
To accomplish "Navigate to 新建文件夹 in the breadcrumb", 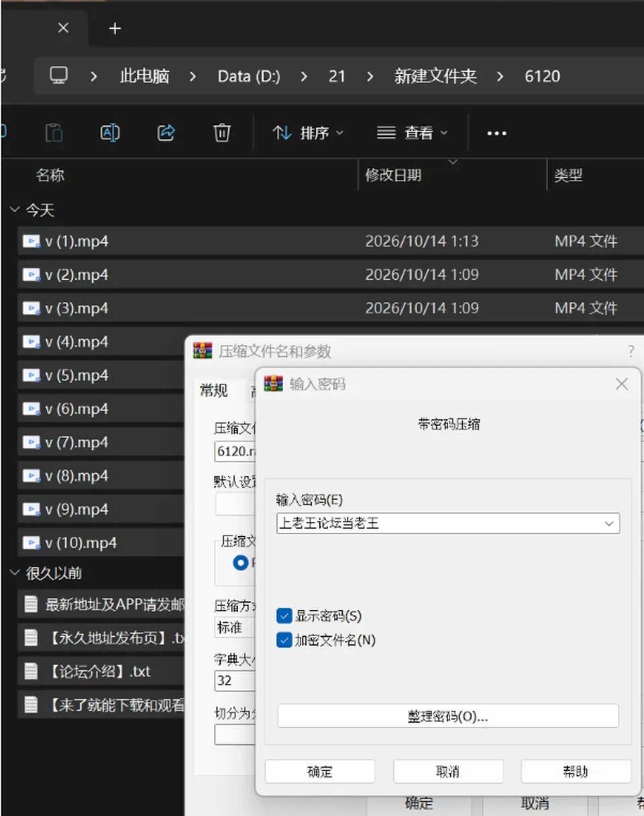I will [x=435, y=76].
